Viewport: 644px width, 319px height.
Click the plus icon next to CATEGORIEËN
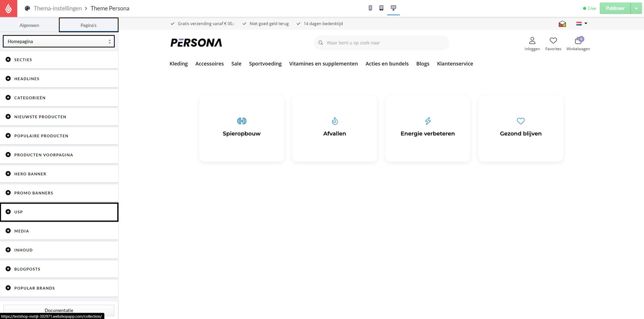coord(8,97)
